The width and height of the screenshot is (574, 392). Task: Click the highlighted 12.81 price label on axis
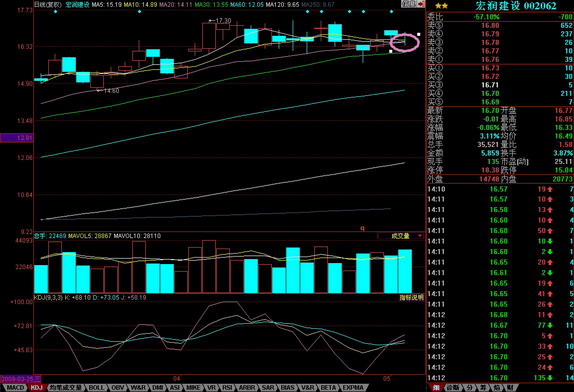pos(16,138)
